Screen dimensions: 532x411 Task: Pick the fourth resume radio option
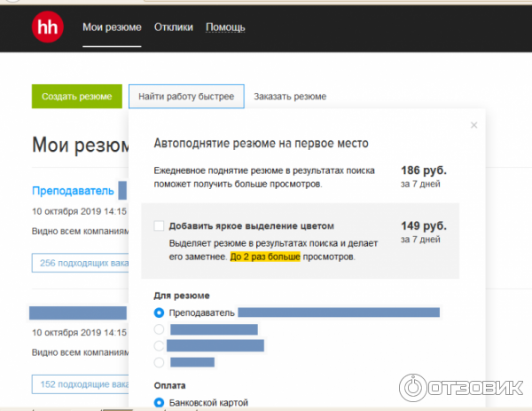pos(160,362)
